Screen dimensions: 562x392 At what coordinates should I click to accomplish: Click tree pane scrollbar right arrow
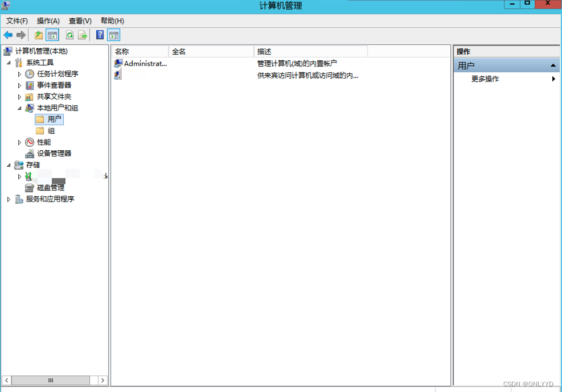pyautogui.click(x=102, y=380)
